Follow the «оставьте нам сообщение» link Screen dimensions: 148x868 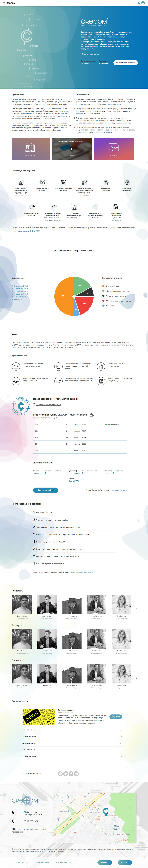click(28, 829)
